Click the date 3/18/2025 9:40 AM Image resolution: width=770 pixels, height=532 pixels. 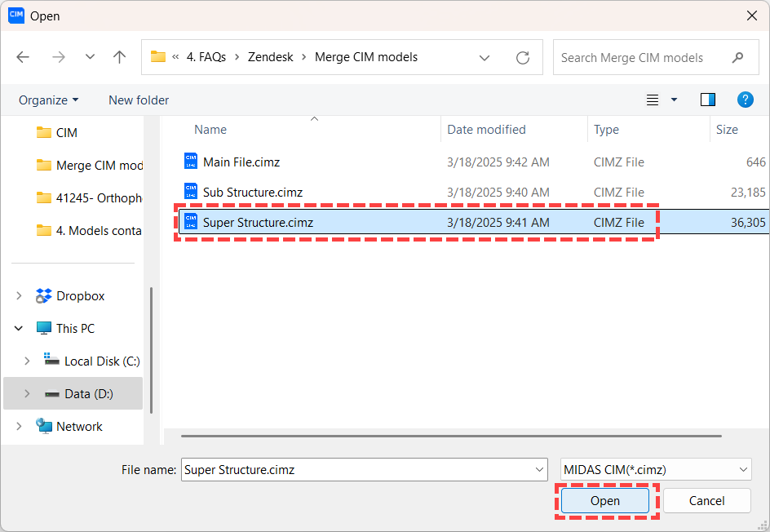coord(498,192)
